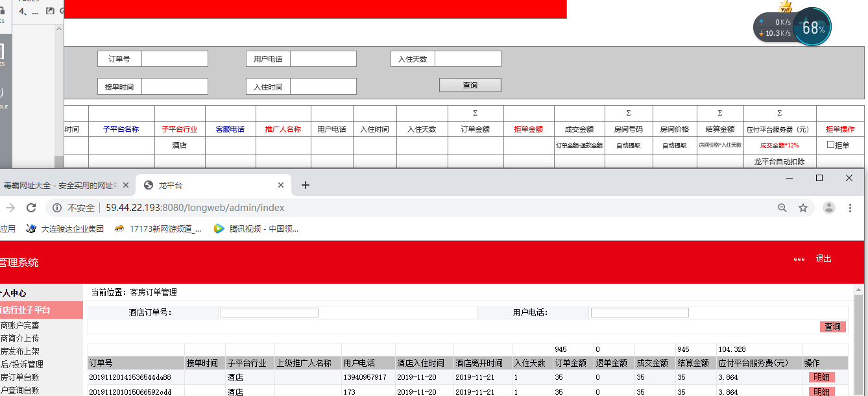Open the Chrome three-dot menu
The width and height of the screenshot is (868, 396).
pos(850,208)
